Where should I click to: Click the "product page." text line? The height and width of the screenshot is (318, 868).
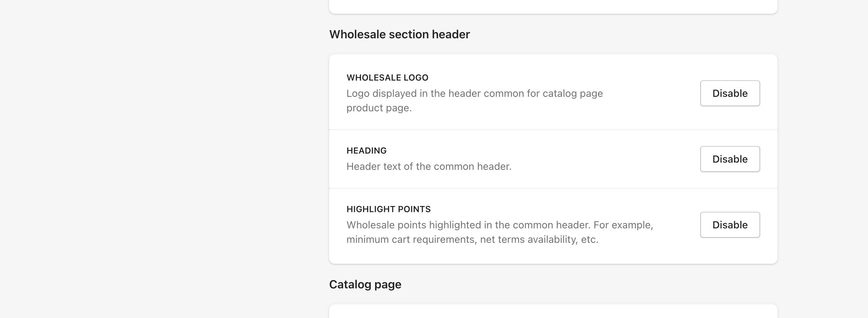coord(379,108)
